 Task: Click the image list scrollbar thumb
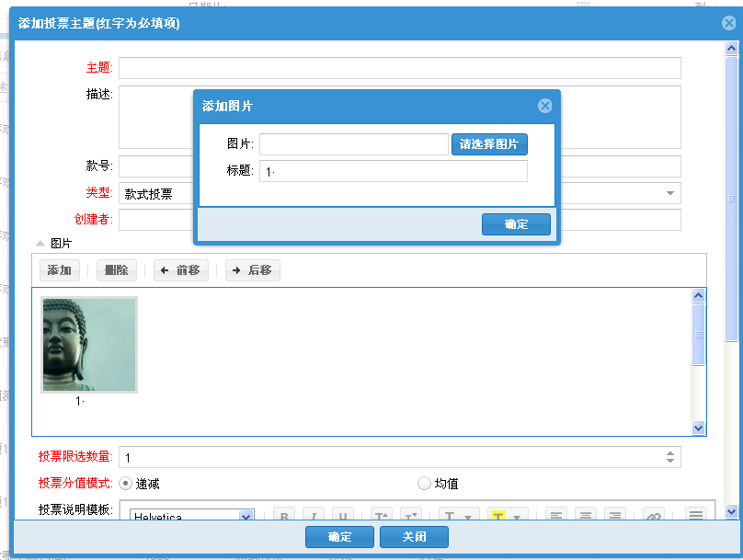tap(698, 335)
